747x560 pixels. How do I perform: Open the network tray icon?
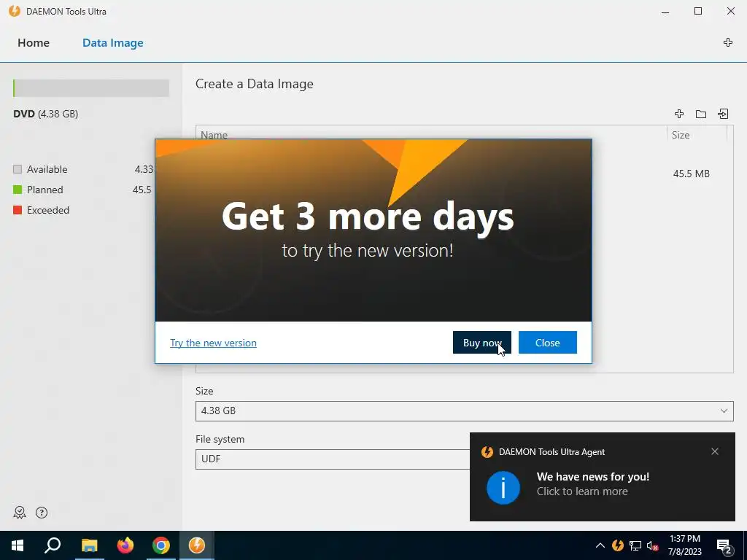point(635,545)
